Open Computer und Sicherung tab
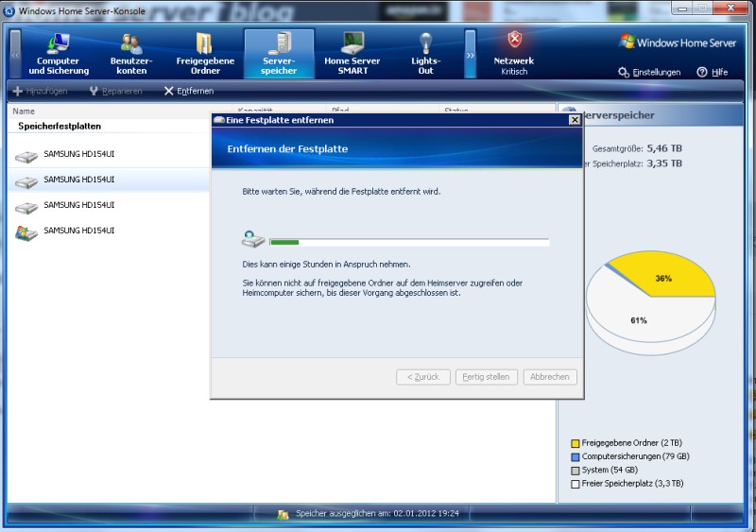 (59, 54)
